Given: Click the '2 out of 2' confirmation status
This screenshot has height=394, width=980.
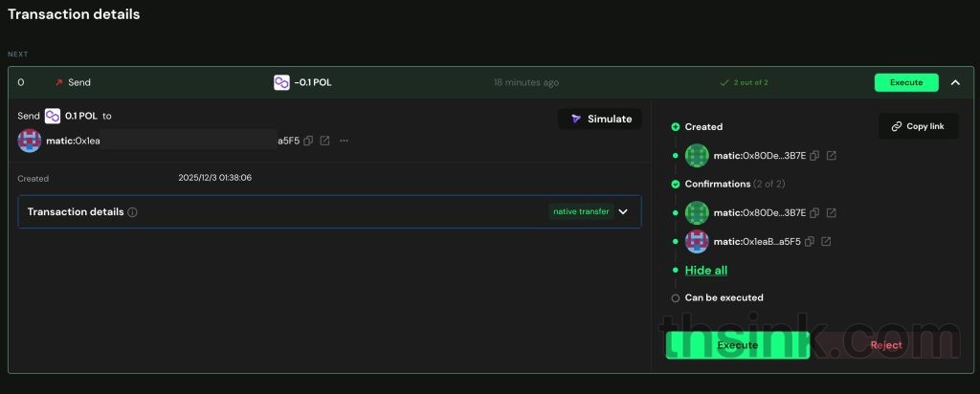Looking at the screenshot, I should 745,82.
